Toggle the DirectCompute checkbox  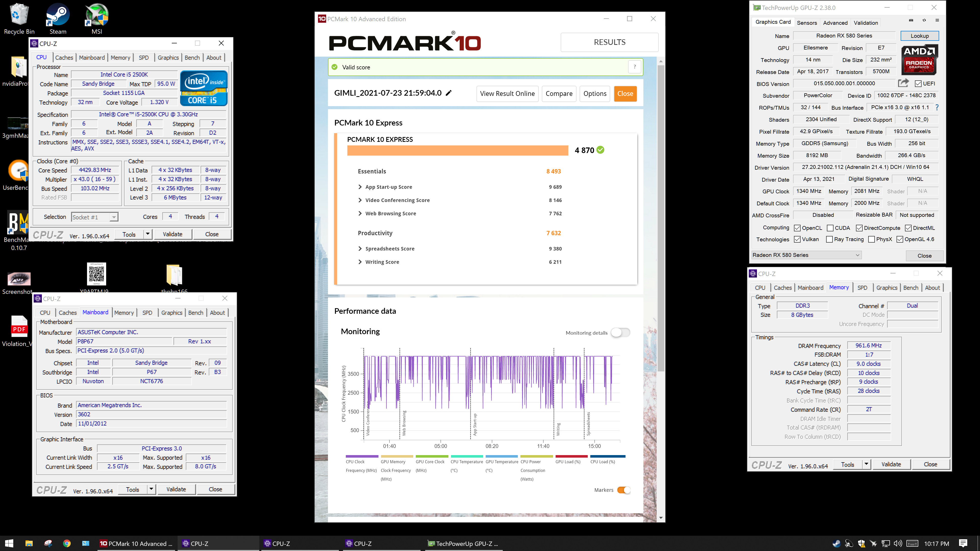tap(859, 228)
